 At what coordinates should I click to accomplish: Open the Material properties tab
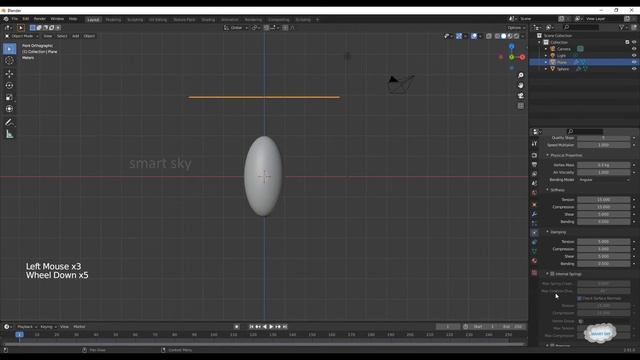(534, 261)
